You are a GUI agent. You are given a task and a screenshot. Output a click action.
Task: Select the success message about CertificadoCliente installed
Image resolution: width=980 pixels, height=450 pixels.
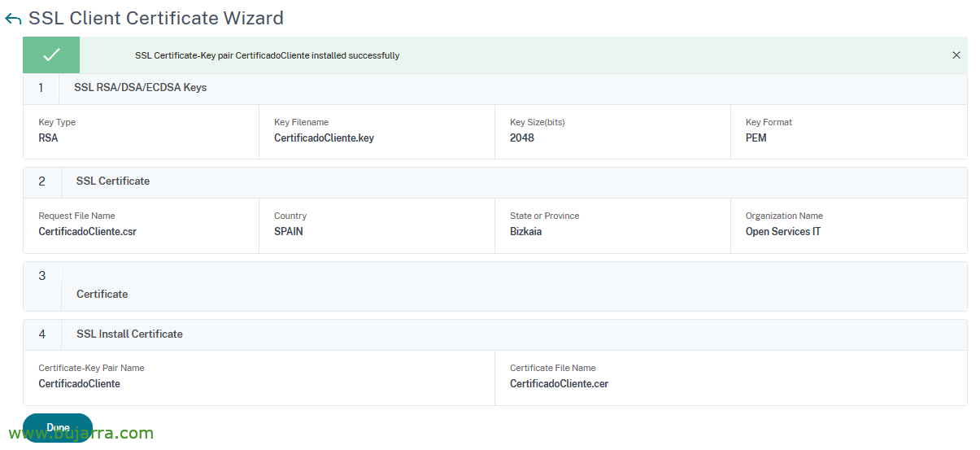[267, 56]
